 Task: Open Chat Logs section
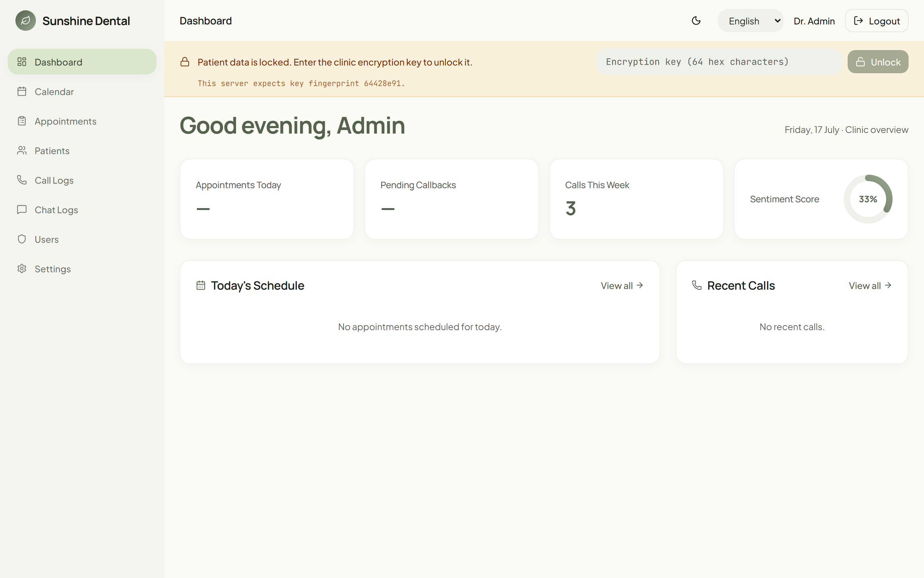(56, 210)
